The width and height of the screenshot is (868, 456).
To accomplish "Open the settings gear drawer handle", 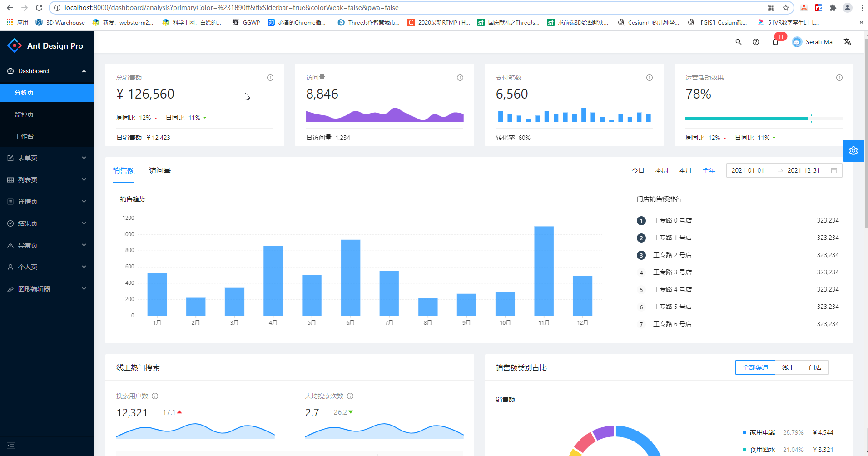I will (x=853, y=151).
